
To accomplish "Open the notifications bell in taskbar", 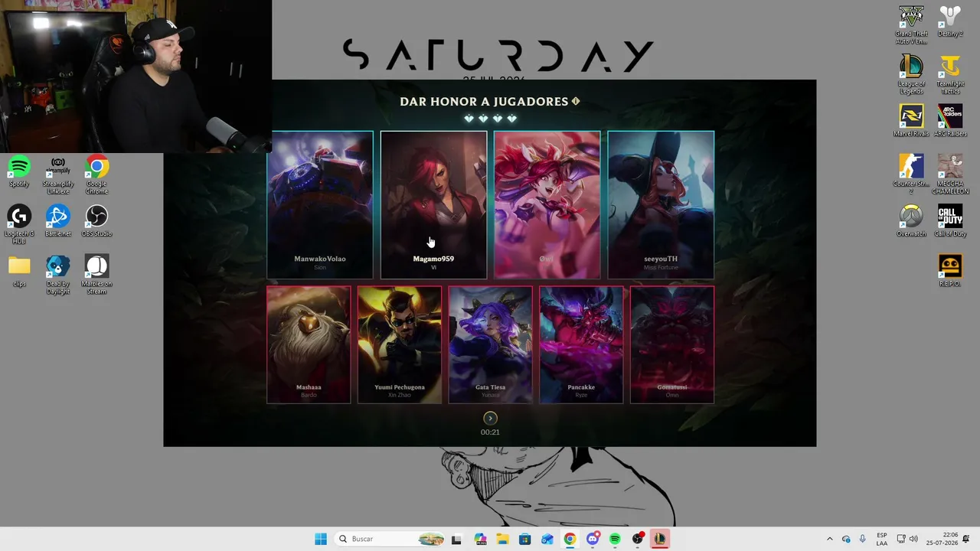I will (x=967, y=539).
